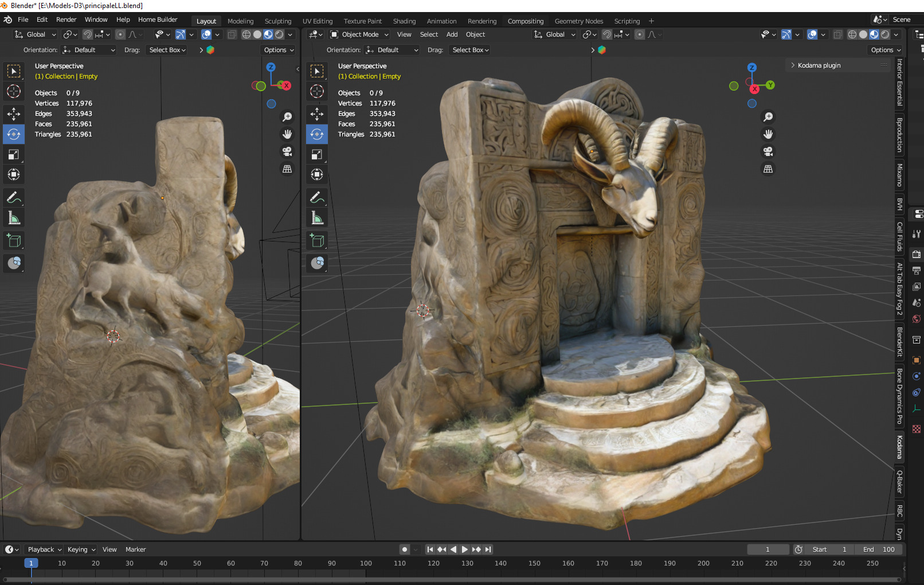This screenshot has width=924, height=585.
Task: Switch to Shading workspace tab
Action: pos(405,21)
